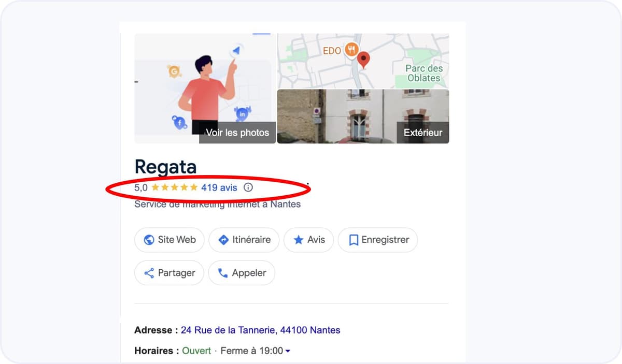Image resolution: width=622 pixels, height=364 pixels.
Task: Click the phone icon on Appeler
Action: point(223,273)
